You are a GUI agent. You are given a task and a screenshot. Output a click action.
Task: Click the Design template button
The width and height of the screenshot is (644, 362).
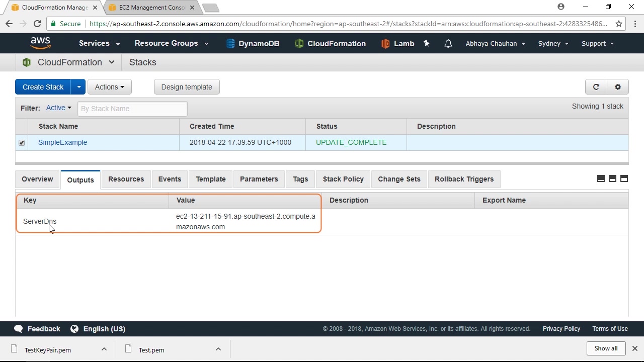(x=187, y=87)
